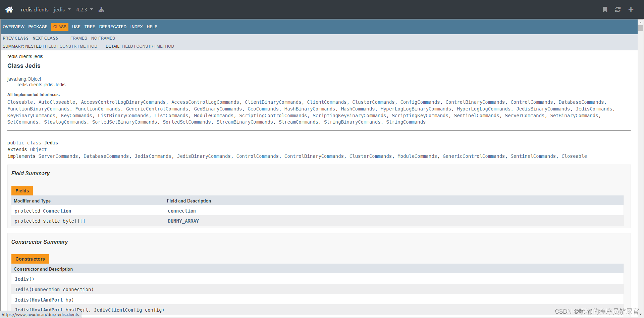The width and height of the screenshot is (644, 318).
Task: Open the AutoCloseable interface link
Action: (x=57, y=102)
